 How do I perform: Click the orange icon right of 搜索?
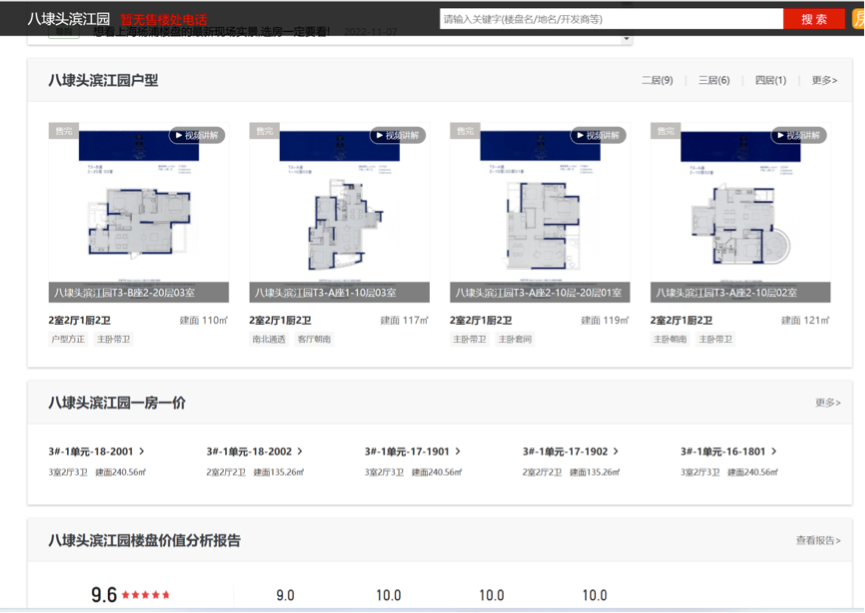[858, 19]
